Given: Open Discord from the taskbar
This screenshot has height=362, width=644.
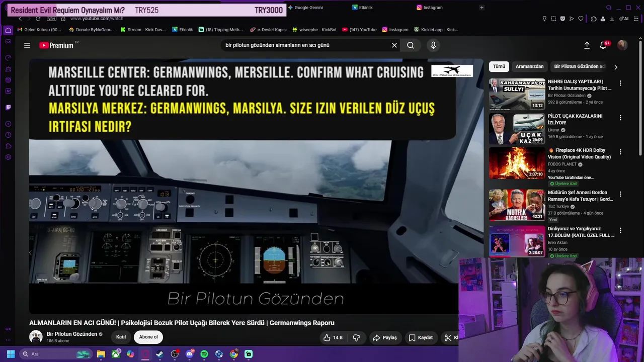Looking at the screenshot, I should pos(190,354).
